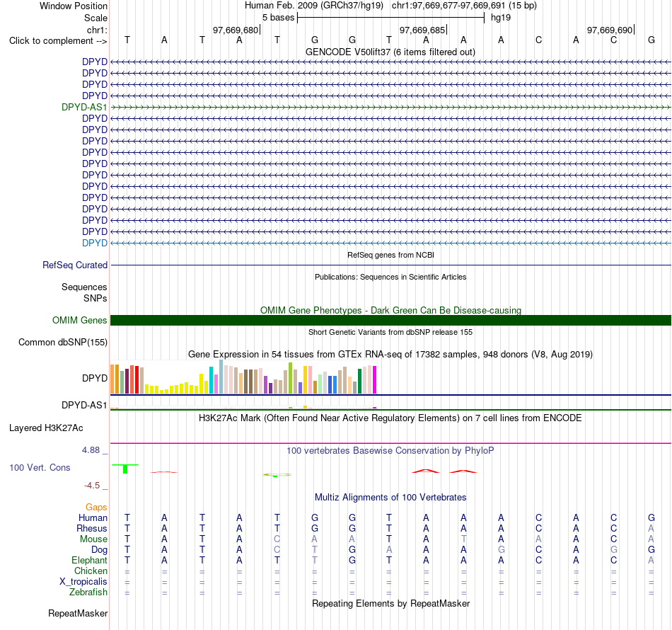Click the 'Common dbSNP(155)' track label
672x630 pixels.
[63, 342]
